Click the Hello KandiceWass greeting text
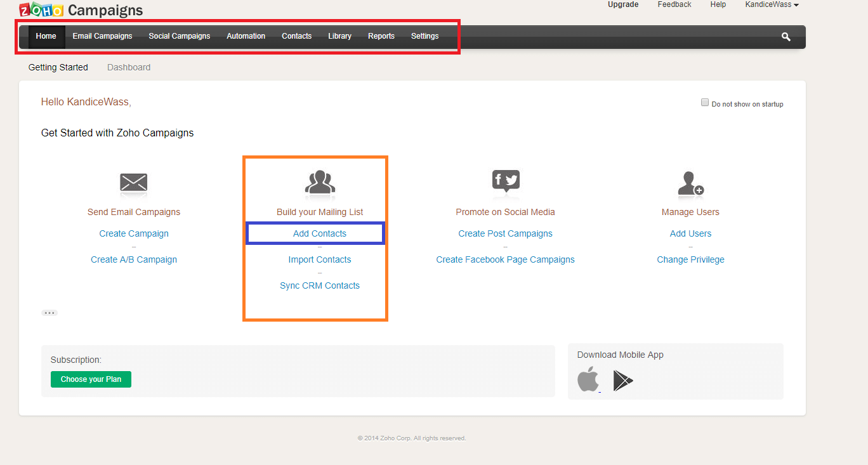The height and width of the screenshot is (465, 868). point(86,102)
